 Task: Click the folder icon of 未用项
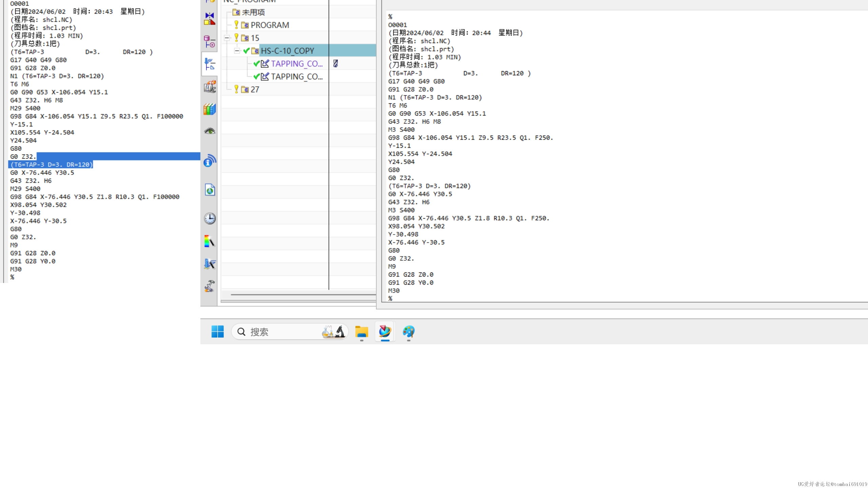tap(236, 13)
